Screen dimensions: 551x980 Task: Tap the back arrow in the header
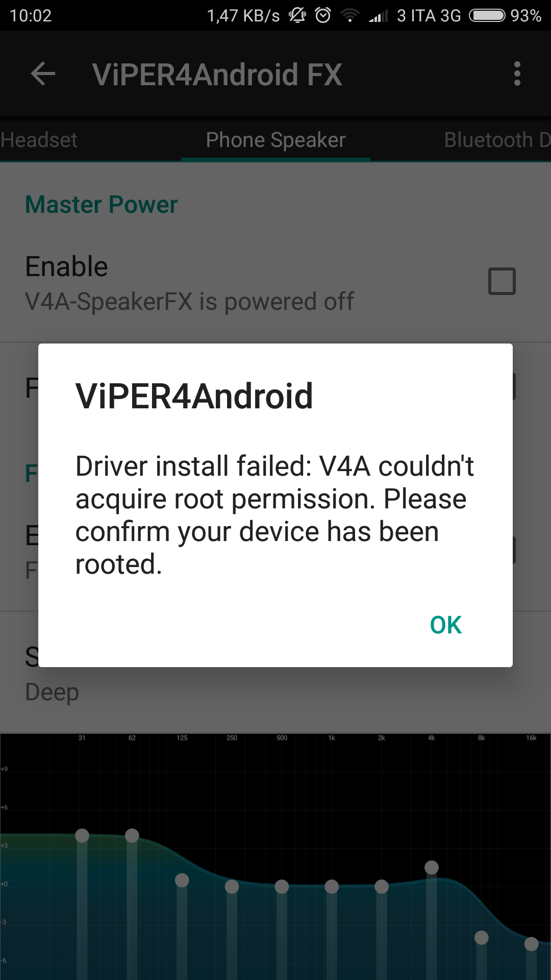pos(43,74)
